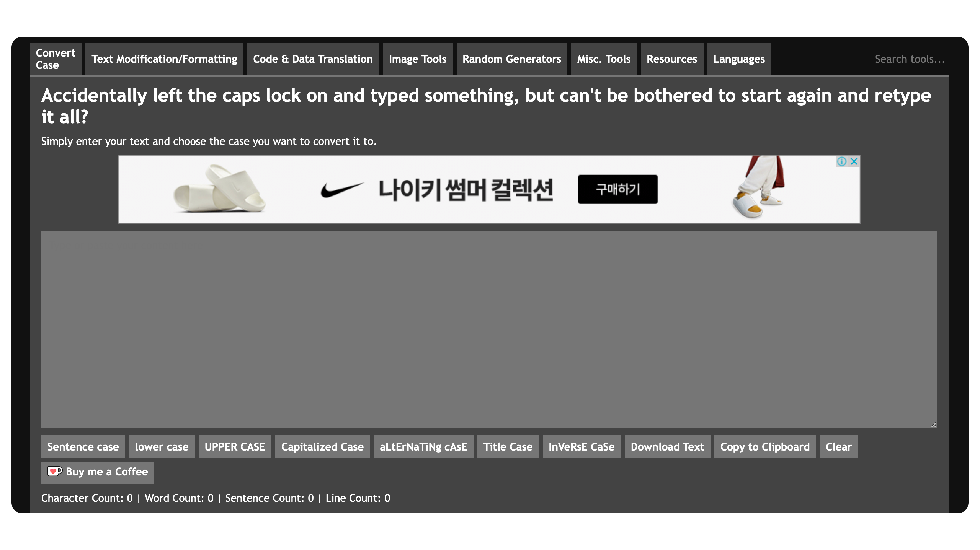
Task: Click the textarea resize handle corner
Action: 934,424
